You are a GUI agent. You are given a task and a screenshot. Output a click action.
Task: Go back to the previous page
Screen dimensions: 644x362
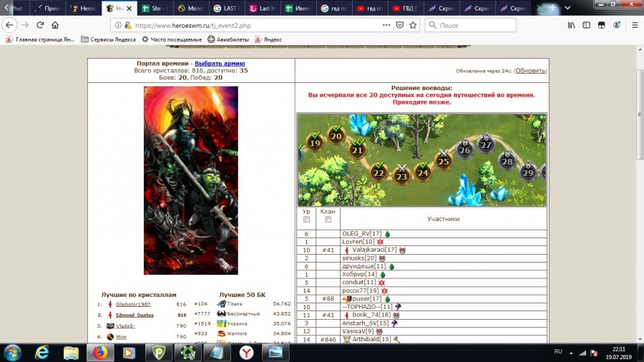[x=9, y=25]
